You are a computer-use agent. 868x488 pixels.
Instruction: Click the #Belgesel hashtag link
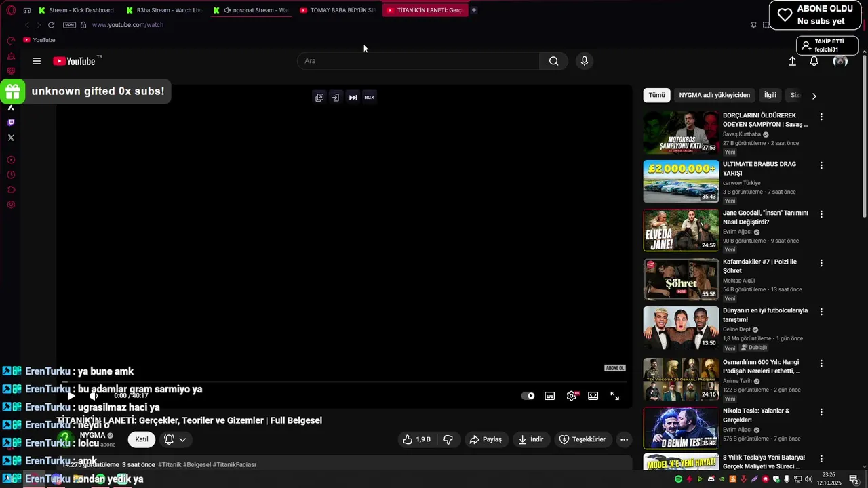pos(197,465)
